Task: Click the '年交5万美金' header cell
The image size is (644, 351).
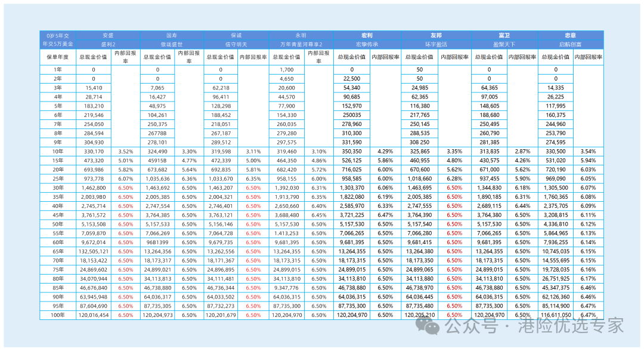Action: 58,44
